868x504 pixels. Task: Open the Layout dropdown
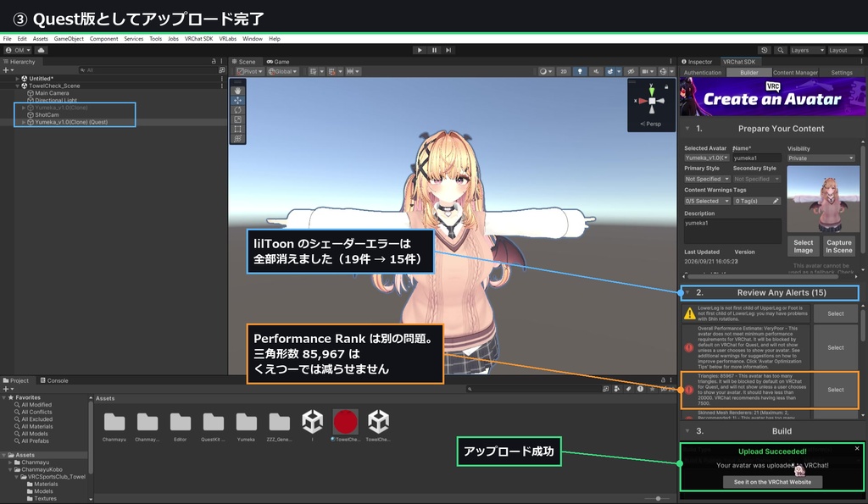point(845,50)
